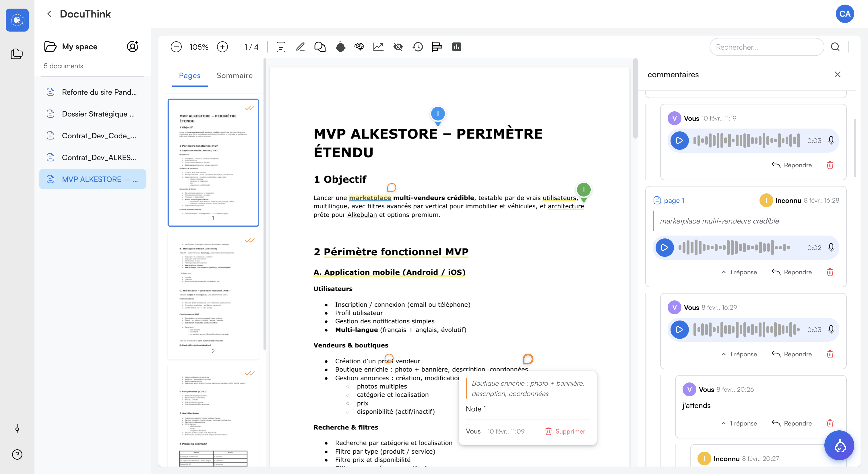Click the align-bars timeline icon
Image resolution: width=868 pixels, height=474 pixels.
click(x=437, y=47)
